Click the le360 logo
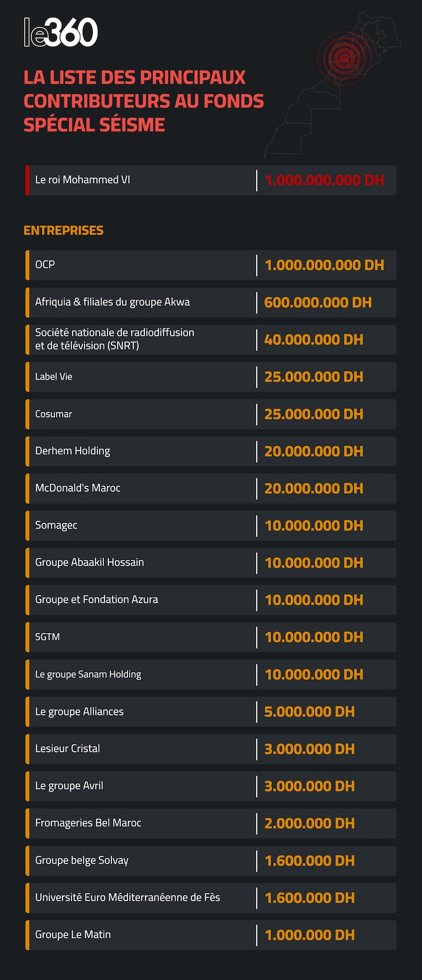The image size is (422, 980). (x=60, y=33)
